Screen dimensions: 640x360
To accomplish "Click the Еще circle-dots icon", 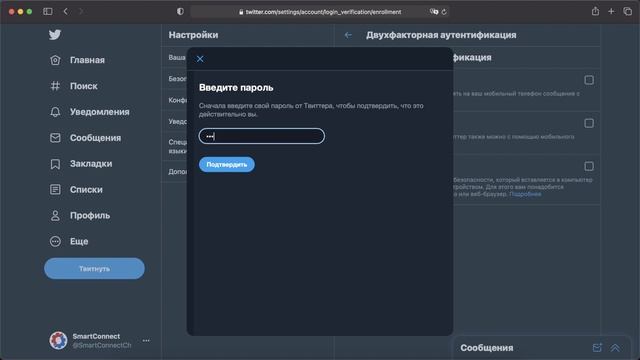I will [x=55, y=241].
